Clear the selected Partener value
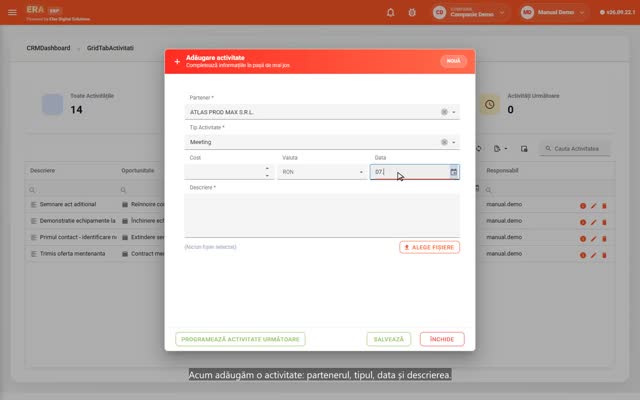Image resolution: width=640 pixels, height=400 pixels. 444,112
